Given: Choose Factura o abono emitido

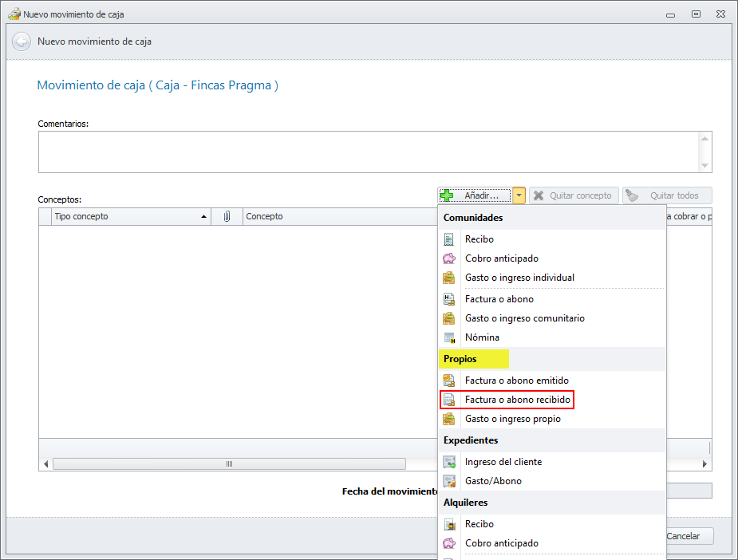Looking at the screenshot, I should coord(552,381).
